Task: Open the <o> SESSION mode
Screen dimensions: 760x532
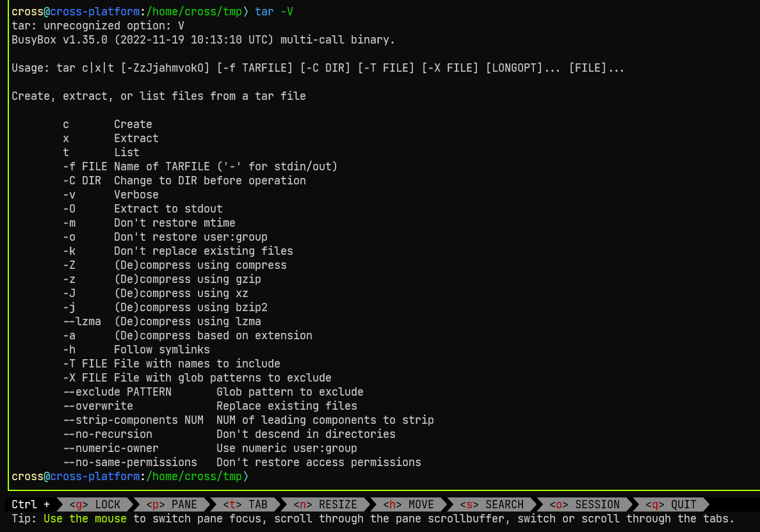Action: [585, 504]
